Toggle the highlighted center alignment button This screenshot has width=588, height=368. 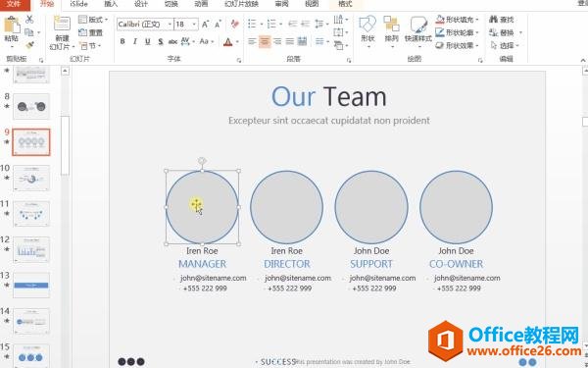point(265,41)
